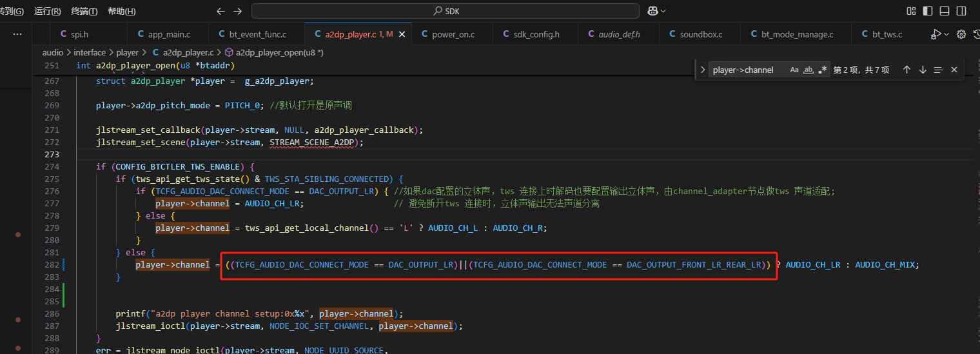Toggle Find in Selection icon
The height and width of the screenshot is (354, 980).
(x=938, y=70)
